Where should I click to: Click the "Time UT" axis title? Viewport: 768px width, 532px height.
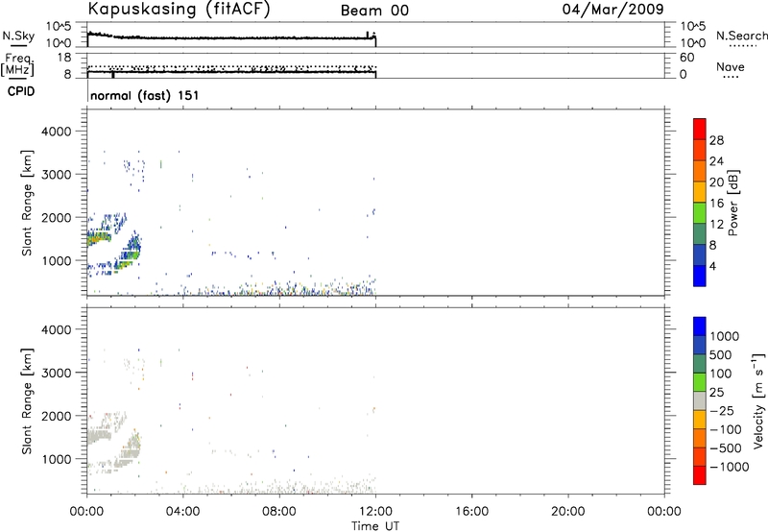click(x=375, y=526)
